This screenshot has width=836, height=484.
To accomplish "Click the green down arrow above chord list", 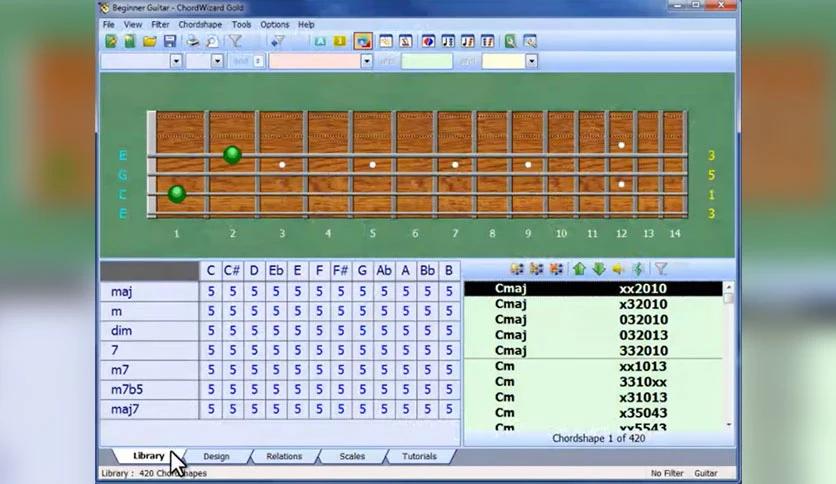I will pos(598,269).
